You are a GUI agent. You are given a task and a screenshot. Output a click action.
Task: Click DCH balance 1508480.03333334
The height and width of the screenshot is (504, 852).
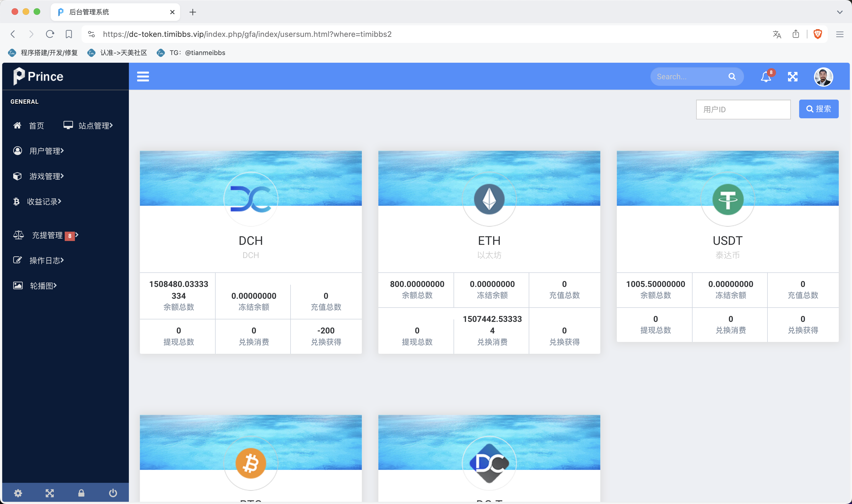click(x=178, y=290)
